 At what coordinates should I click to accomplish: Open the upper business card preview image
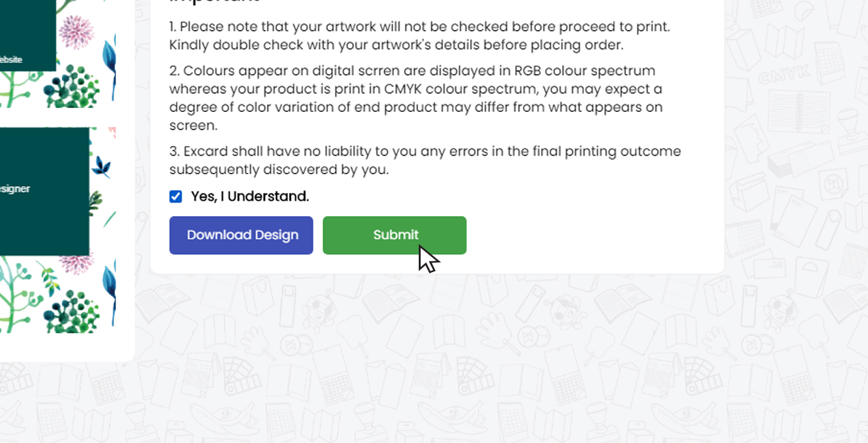pos(58,53)
